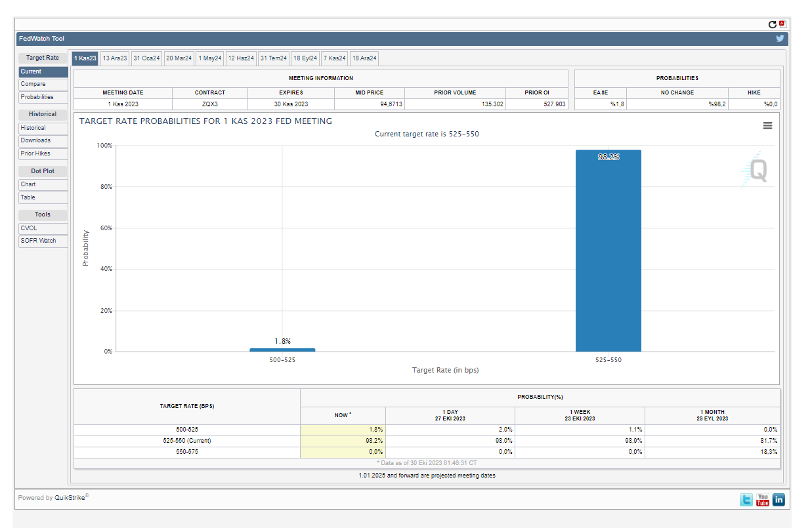Open the YouTube icon in the footer
This screenshot has height=528, width=812.
click(x=762, y=500)
